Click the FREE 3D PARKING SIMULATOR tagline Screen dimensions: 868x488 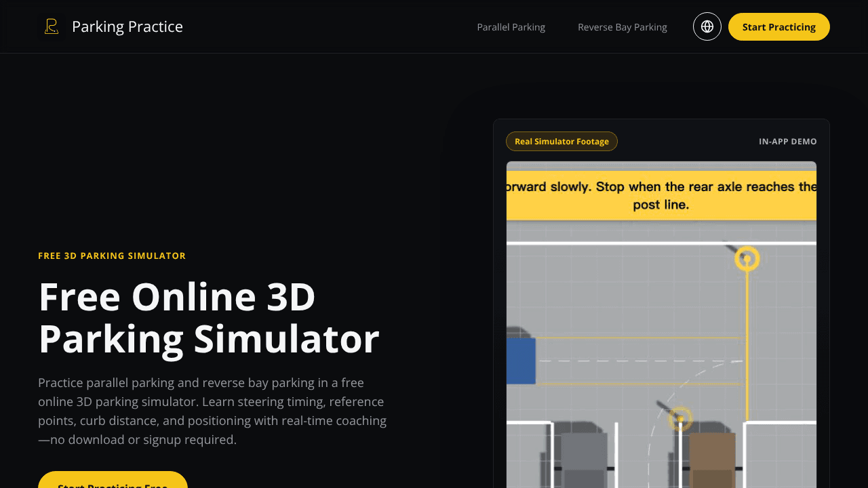[112, 256]
